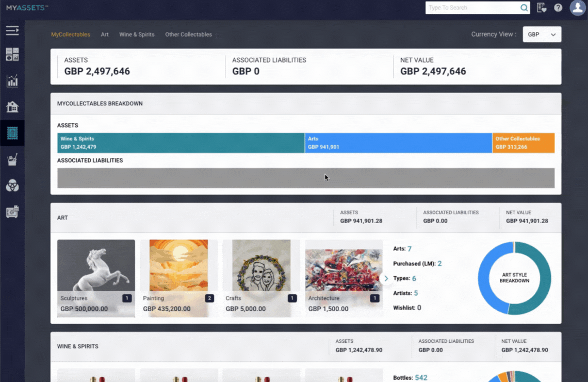This screenshot has width=588, height=382.
Task: Click the ART section heading
Action: coord(62,218)
